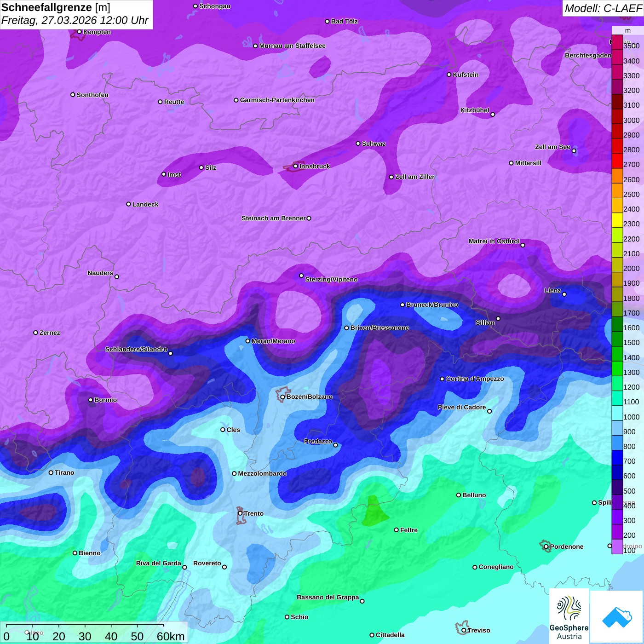Click the Bad Tölz place label
The width and height of the screenshot is (644, 644).
tap(344, 21)
